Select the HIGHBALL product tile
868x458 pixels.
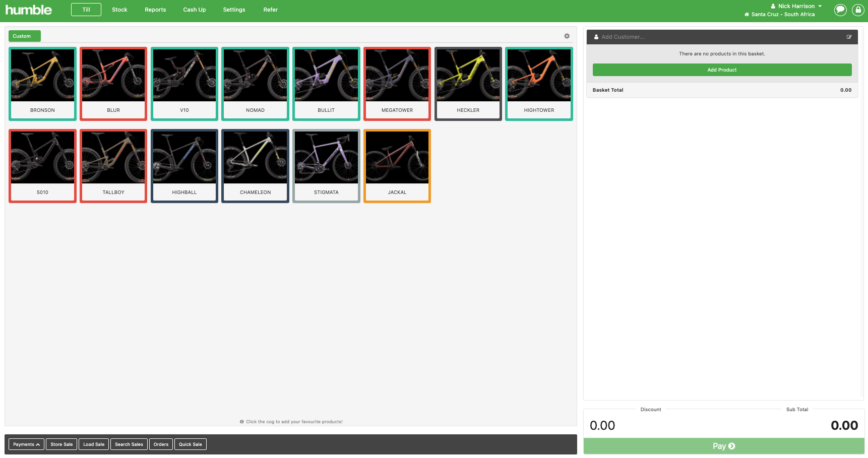click(x=184, y=166)
